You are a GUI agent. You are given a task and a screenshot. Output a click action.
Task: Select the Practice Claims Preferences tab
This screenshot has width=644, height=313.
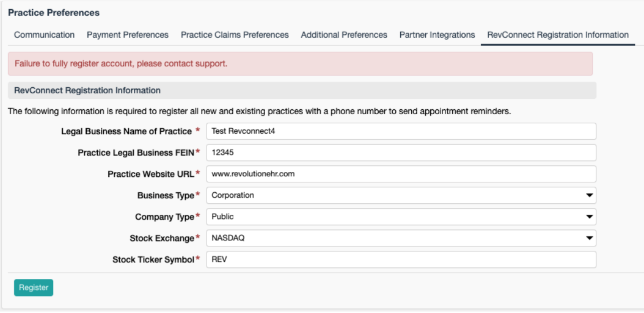[x=235, y=35]
